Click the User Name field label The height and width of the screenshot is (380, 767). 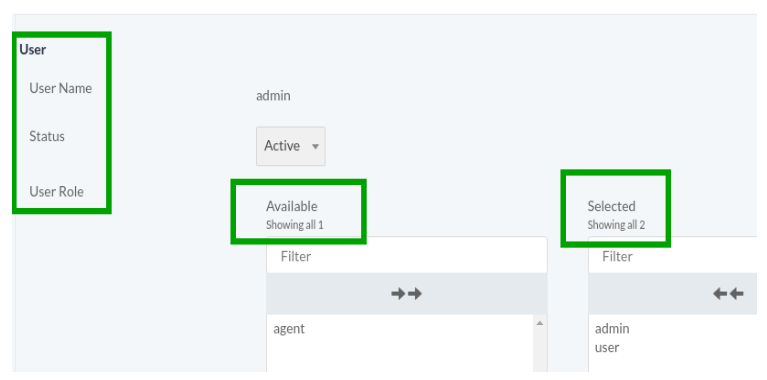(61, 89)
